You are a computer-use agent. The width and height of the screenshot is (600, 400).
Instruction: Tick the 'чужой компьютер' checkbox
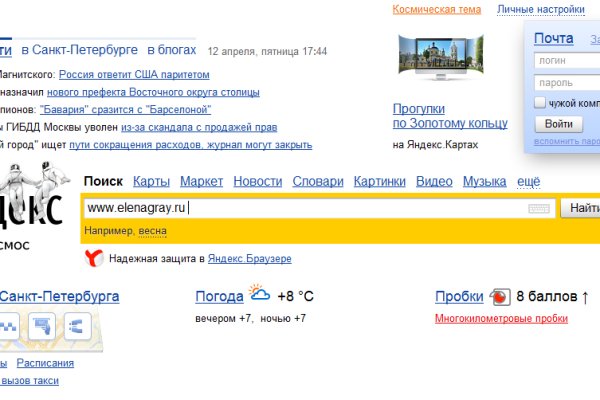pyautogui.click(x=540, y=103)
